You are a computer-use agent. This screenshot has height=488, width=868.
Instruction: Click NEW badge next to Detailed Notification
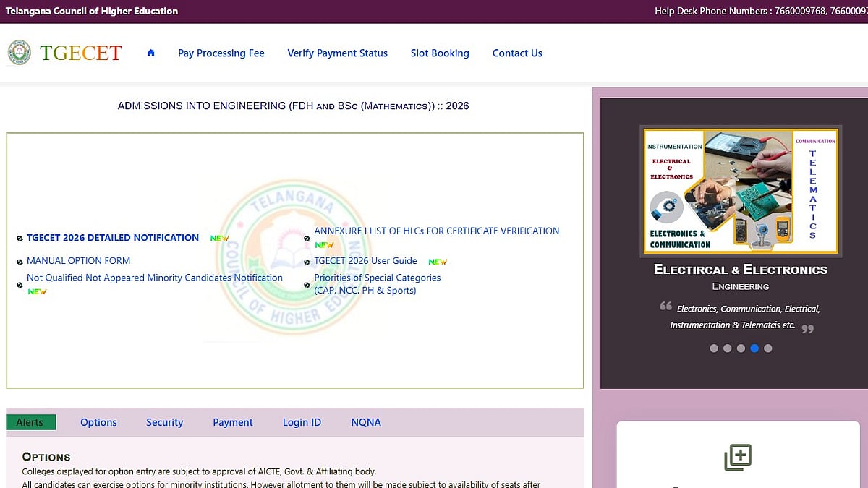[219, 238]
